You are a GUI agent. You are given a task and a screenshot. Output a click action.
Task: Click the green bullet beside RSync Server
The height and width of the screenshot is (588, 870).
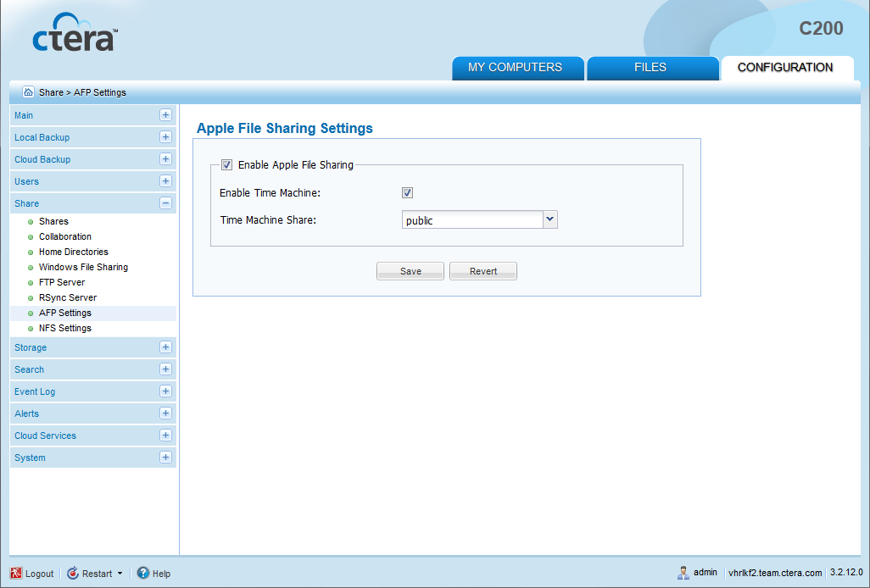click(x=31, y=298)
